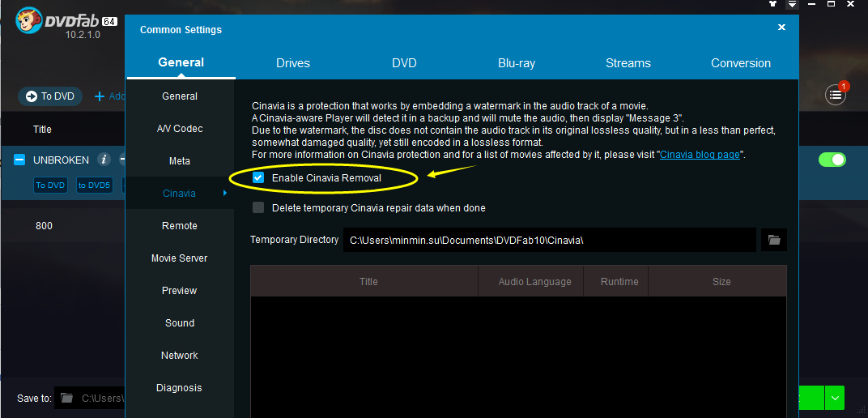Open Preview settings
Image resolution: width=868 pixels, height=418 pixels.
[180, 291]
